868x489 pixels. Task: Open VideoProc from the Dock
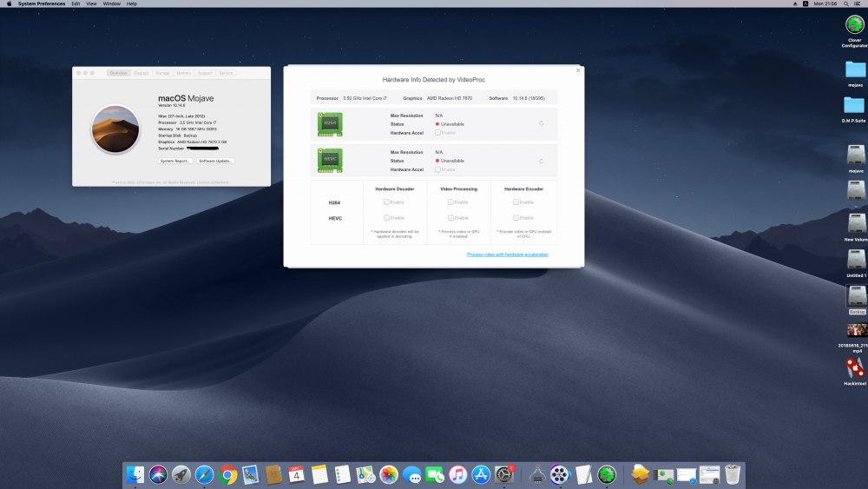[560, 474]
